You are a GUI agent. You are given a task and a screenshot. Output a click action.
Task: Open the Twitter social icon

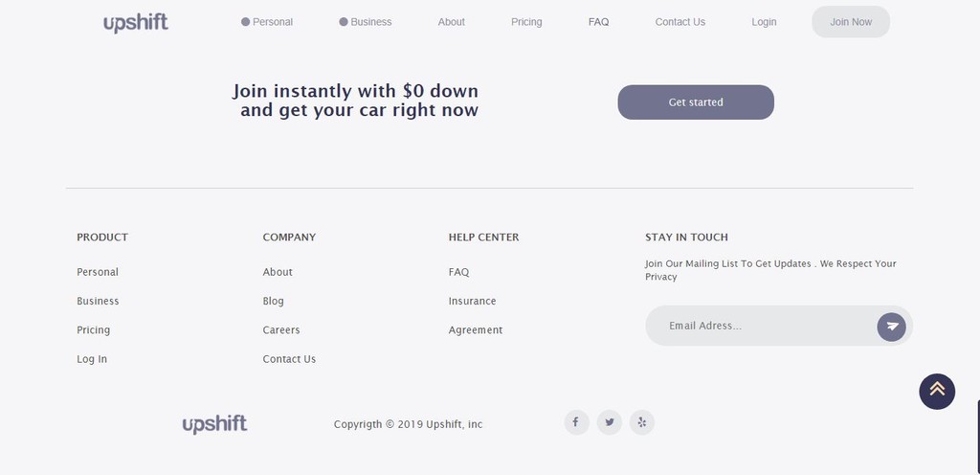pyautogui.click(x=610, y=422)
